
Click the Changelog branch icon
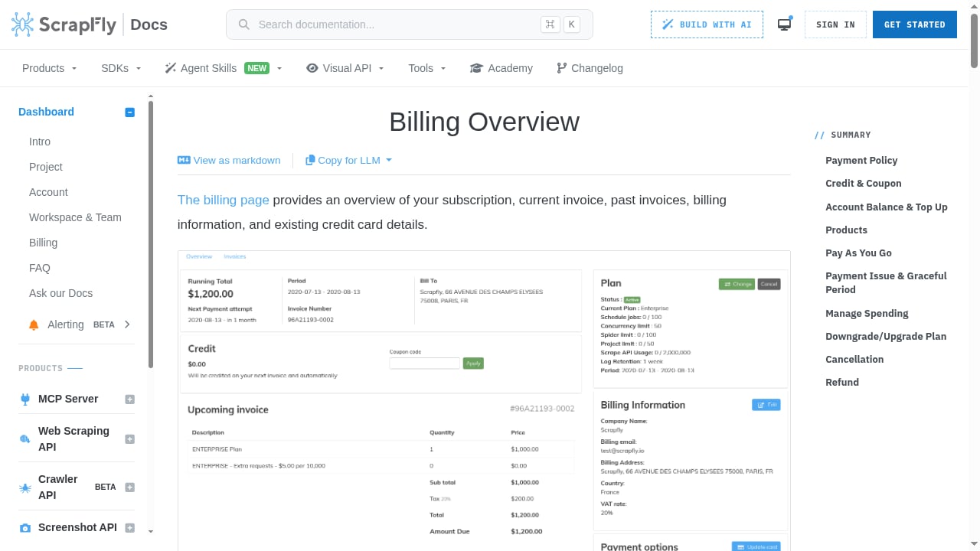pos(562,68)
